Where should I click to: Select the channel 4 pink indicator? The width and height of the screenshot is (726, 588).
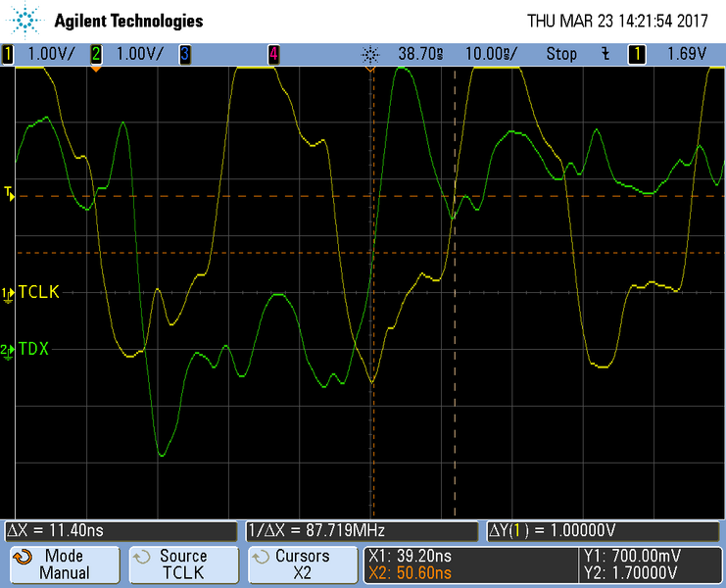[x=273, y=54]
